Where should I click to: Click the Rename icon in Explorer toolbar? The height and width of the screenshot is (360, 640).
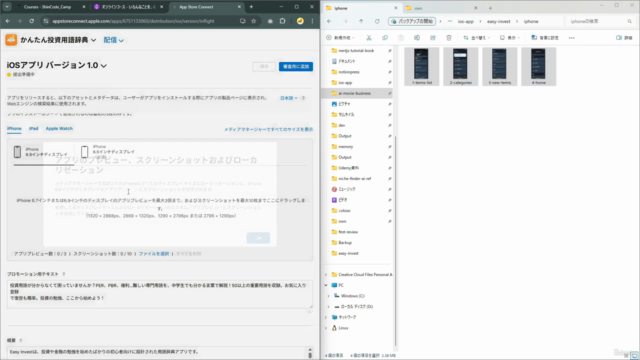pos(417,38)
